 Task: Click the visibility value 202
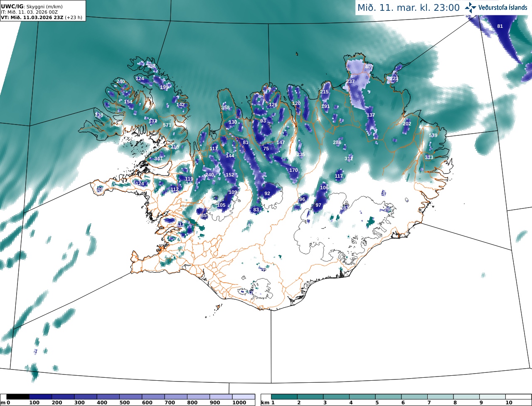407,124
